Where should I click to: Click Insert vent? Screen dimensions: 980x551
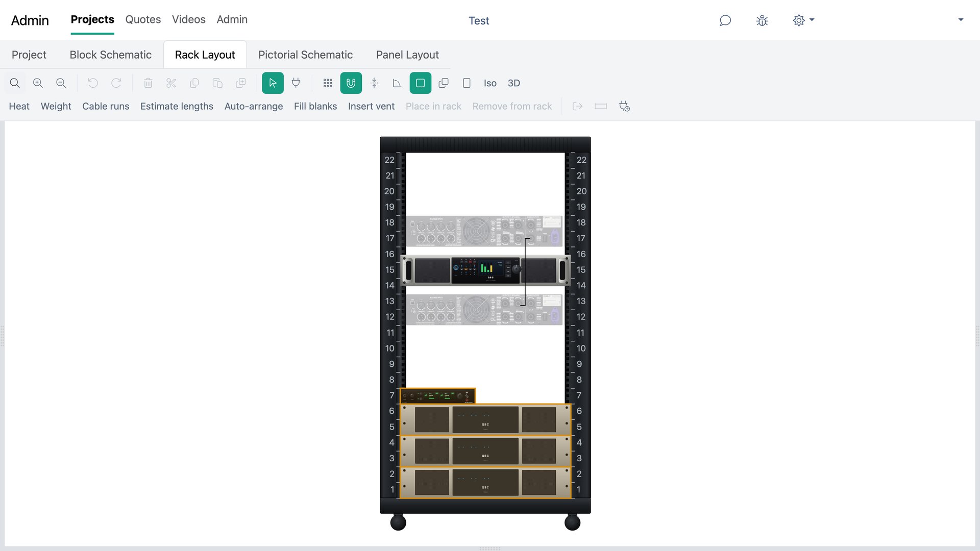(371, 106)
